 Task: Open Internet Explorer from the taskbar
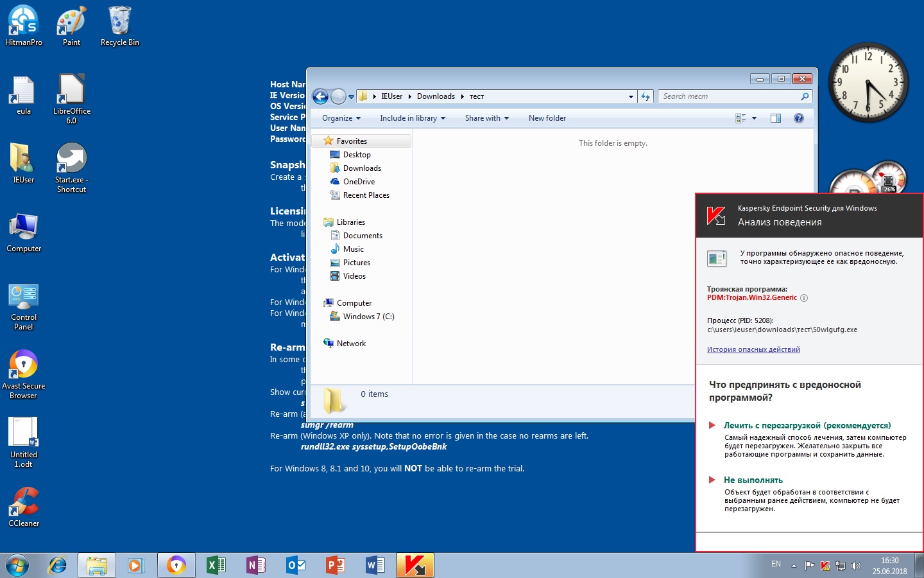point(58,565)
